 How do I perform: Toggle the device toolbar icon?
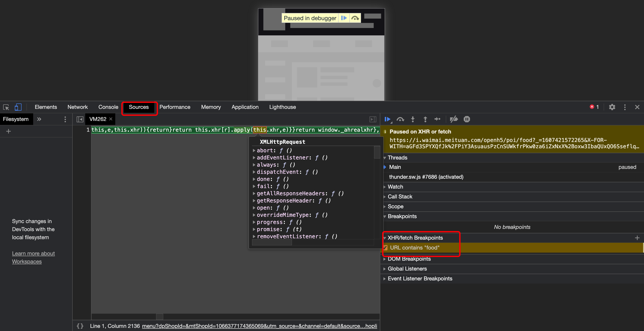click(x=18, y=107)
